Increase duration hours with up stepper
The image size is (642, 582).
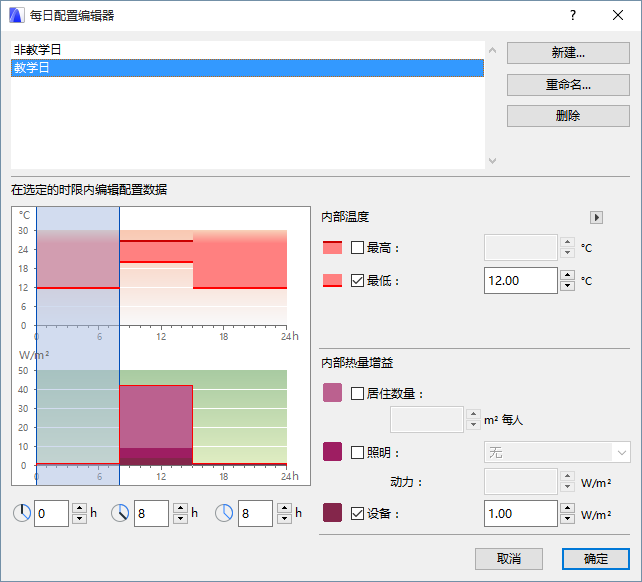(284, 508)
